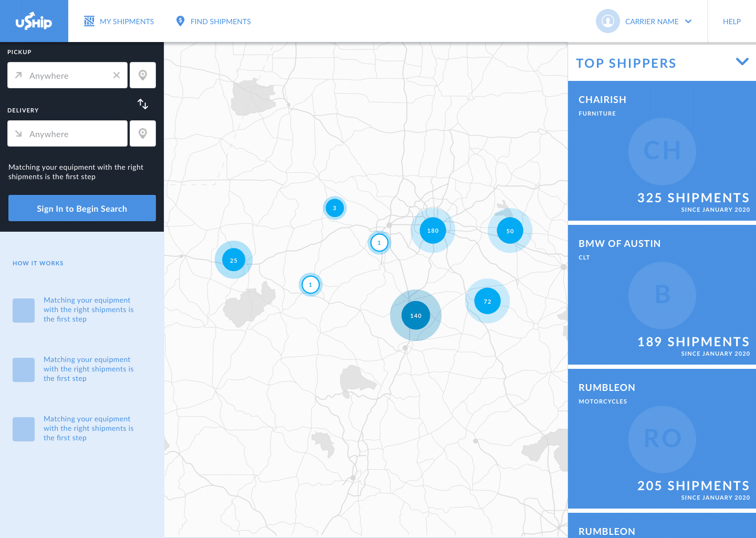Click the RO avatar circle
Image resolution: width=756 pixels, height=538 pixels.
(663, 439)
